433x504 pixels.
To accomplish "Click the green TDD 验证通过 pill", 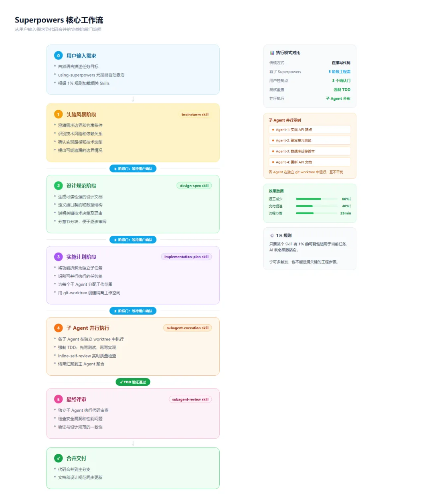I will (x=133, y=382).
